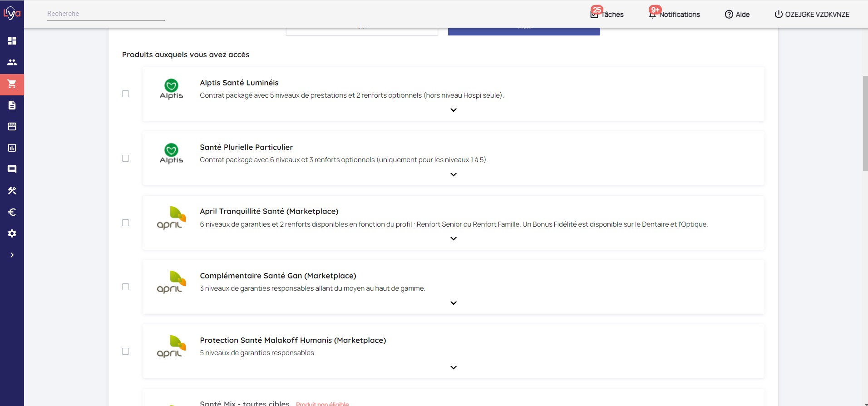
Task: Expand Complémentaire Santé Gan details chevron
Action: (453, 303)
